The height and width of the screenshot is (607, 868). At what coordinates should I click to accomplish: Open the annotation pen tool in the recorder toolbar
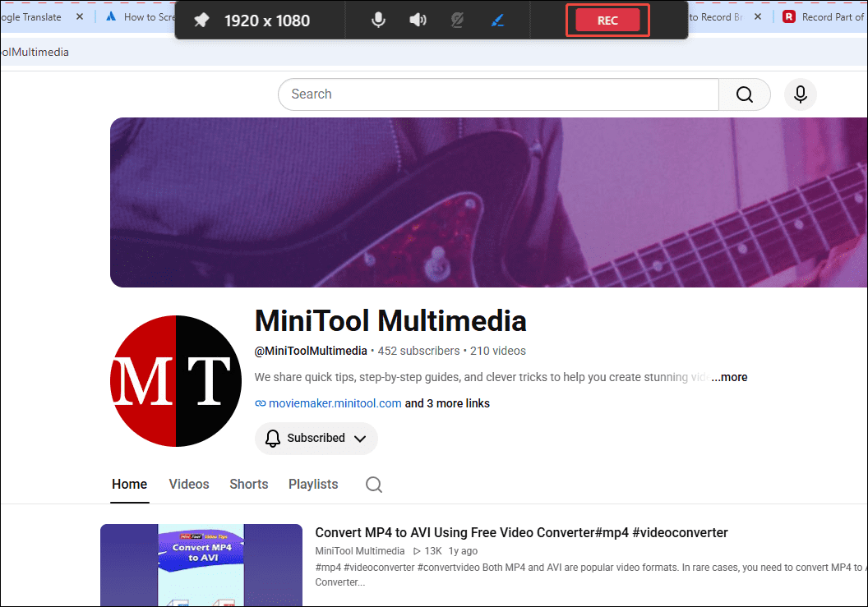pyautogui.click(x=497, y=21)
